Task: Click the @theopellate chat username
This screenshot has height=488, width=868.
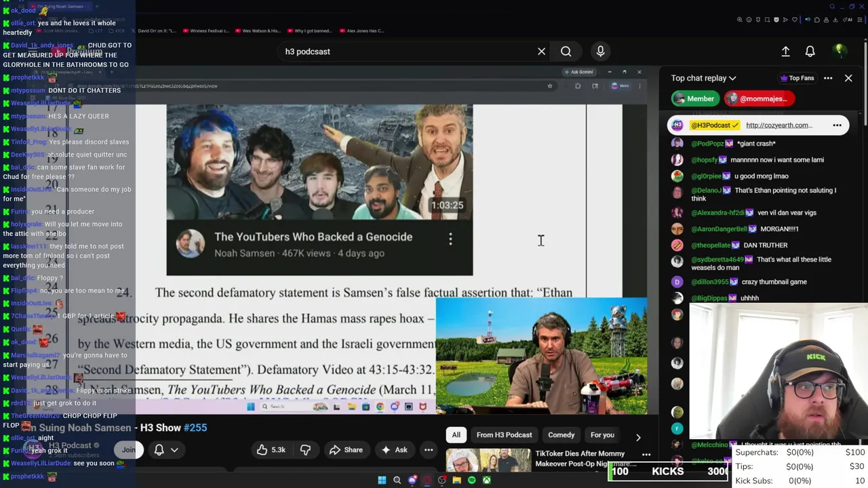Action: 711,245
